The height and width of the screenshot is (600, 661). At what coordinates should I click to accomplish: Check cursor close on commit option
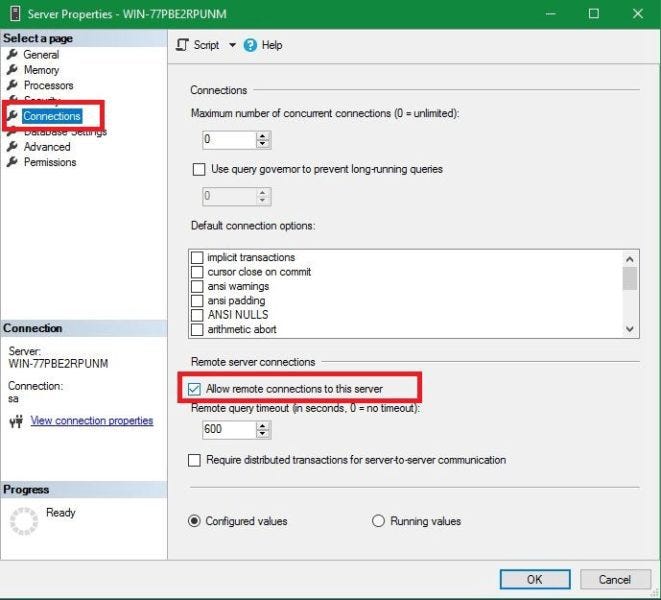pos(197,272)
